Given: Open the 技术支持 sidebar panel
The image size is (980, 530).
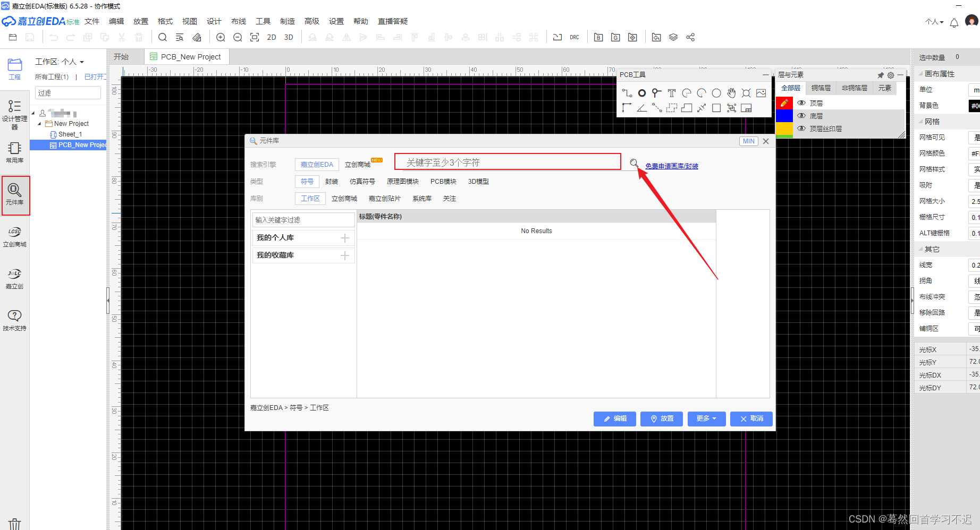Looking at the screenshot, I should 15,321.
